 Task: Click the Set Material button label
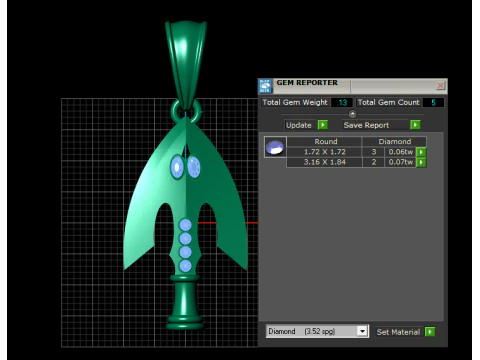398,332
